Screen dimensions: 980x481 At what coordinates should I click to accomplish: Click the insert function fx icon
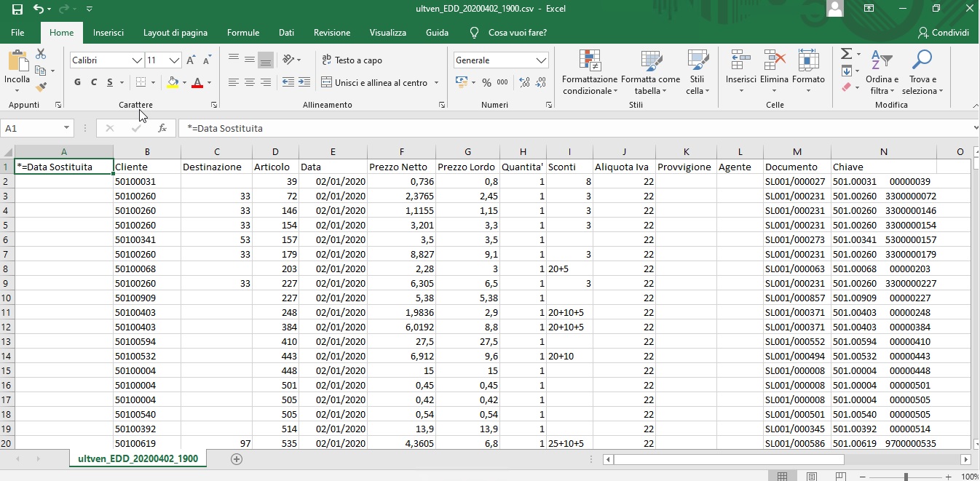162,128
